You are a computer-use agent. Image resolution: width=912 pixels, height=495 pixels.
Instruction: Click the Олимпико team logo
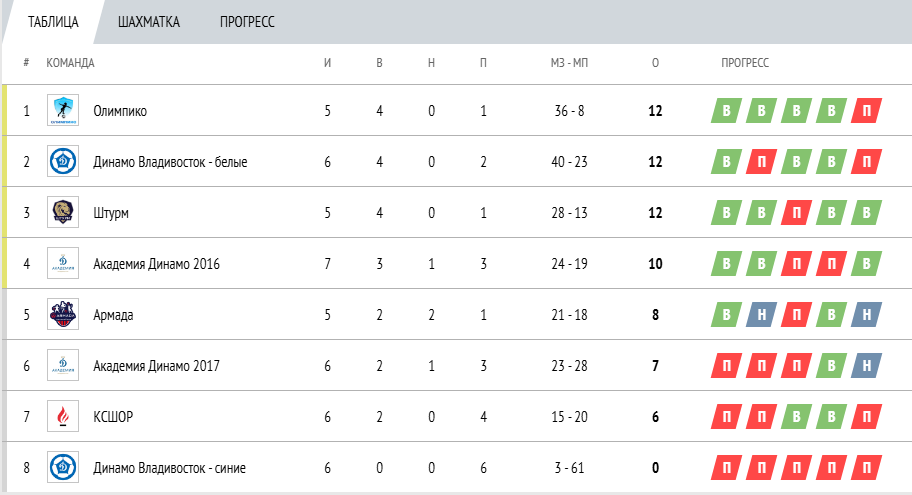[x=63, y=110]
